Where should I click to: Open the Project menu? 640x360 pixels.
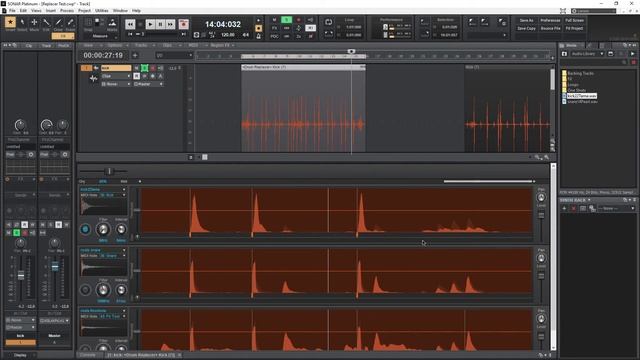tap(84, 11)
